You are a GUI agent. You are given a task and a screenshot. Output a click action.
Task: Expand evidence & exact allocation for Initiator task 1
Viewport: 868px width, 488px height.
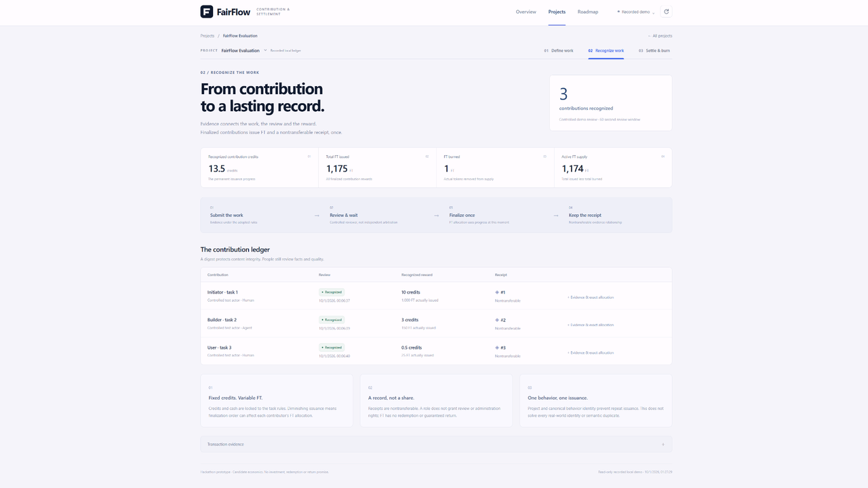pyautogui.click(x=591, y=297)
